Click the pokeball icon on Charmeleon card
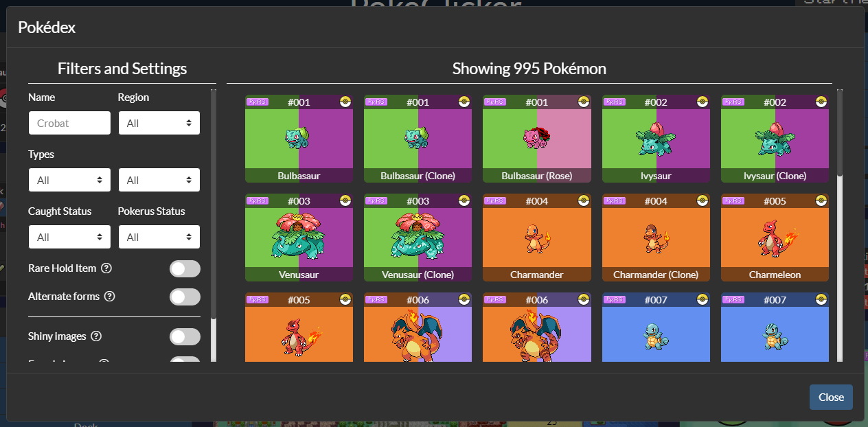 click(821, 200)
